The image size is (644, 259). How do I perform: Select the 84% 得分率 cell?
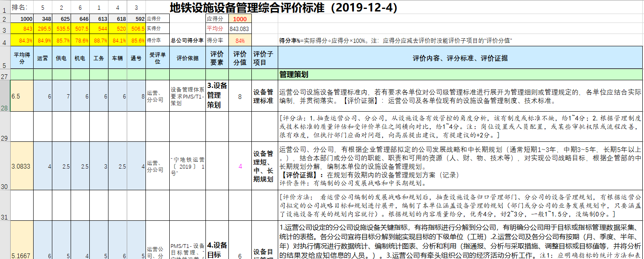[x=239, y=41]
